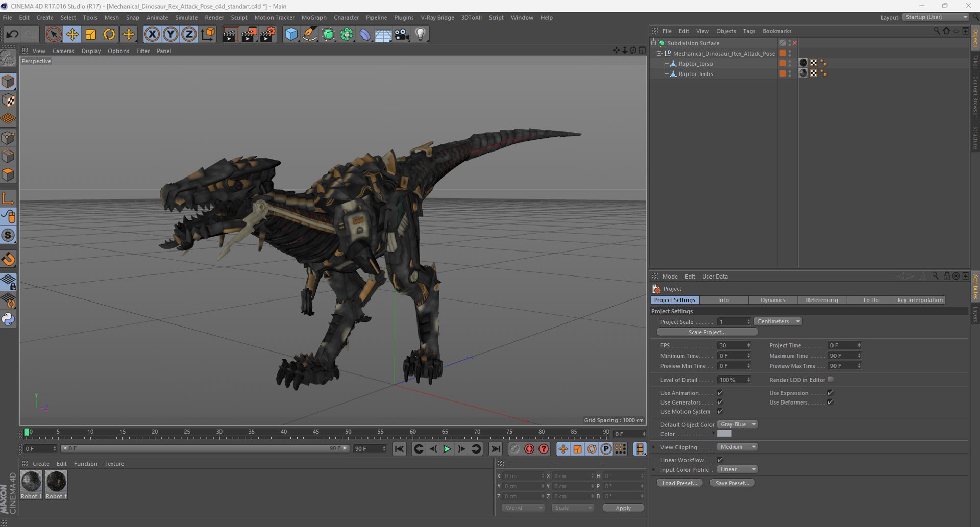980x527 pixels.
Task: Enable Render LOD in Editor checkbox
Action: pyautogui.click(x=830, y=379)
